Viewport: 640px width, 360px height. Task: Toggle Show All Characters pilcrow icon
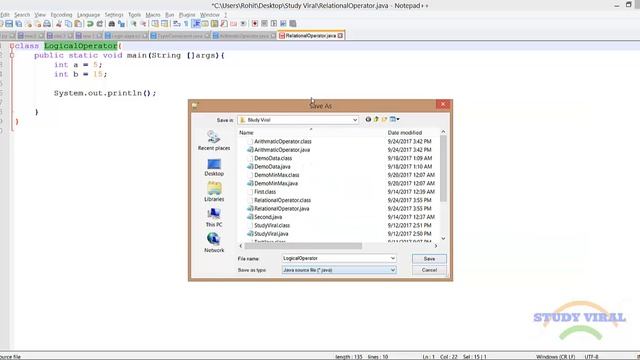[186, 24]
